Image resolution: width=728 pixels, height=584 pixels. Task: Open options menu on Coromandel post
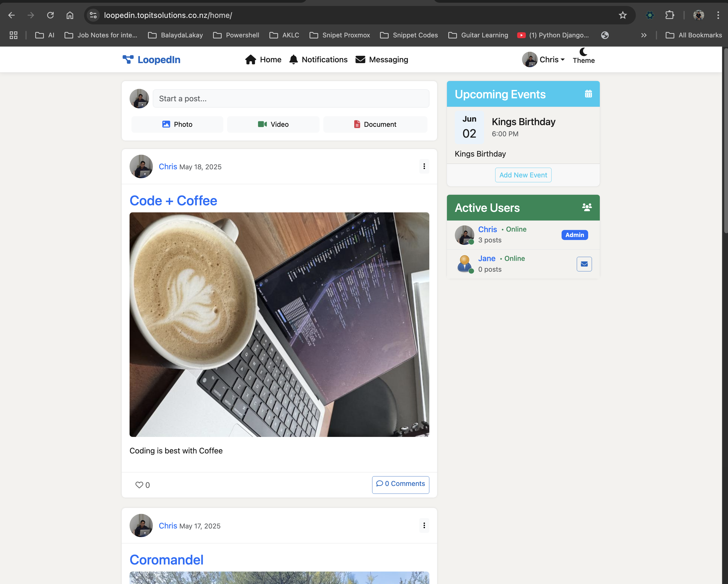click(424, 525)
